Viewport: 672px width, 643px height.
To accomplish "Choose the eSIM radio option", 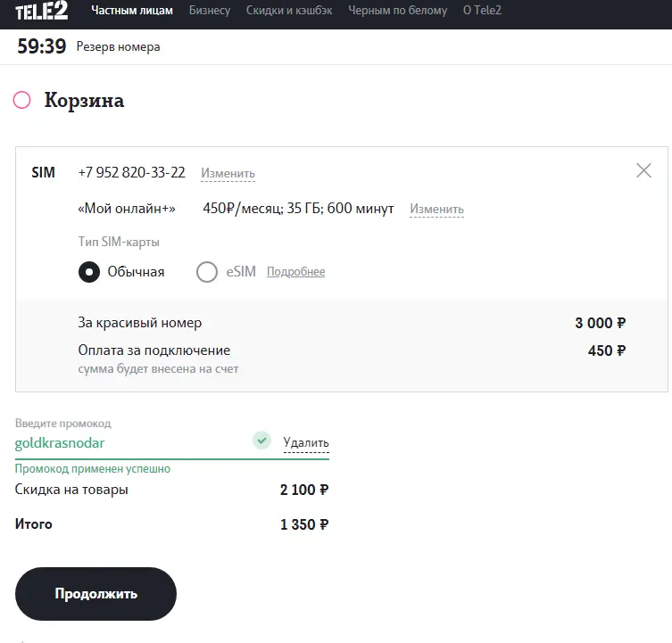I will point(207,272).
